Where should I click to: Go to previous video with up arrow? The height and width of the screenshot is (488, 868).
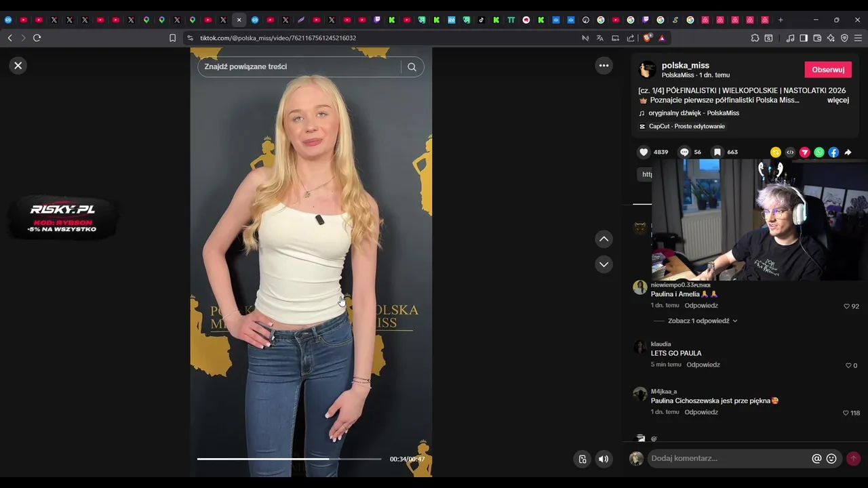click(604, 239)
